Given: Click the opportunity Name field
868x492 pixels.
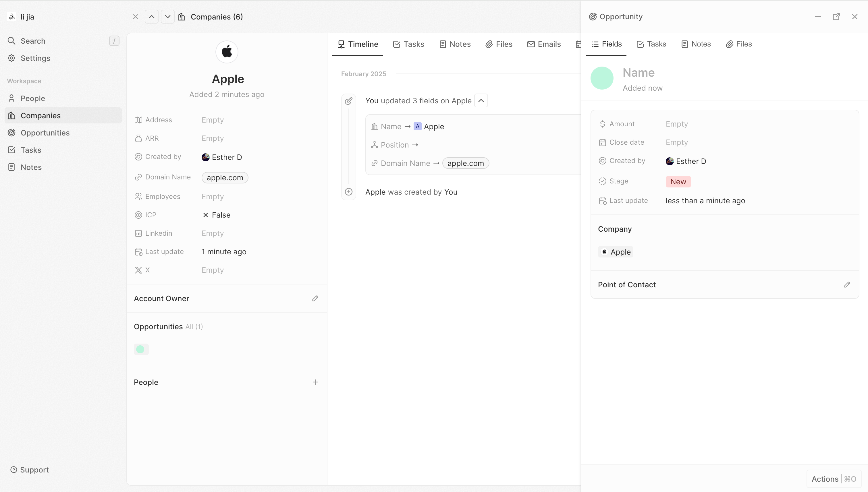Looking at the screenshot, I should point(639,73).
